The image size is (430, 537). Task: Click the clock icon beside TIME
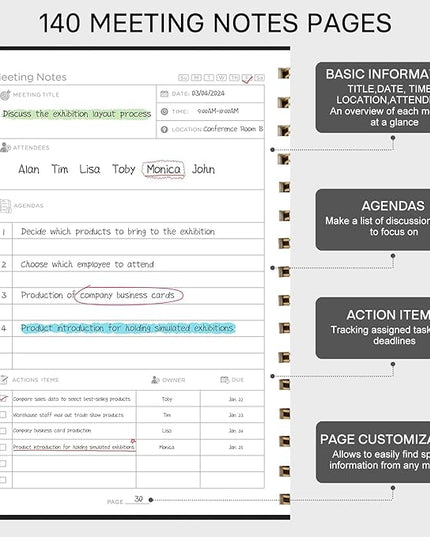click(x=164, y=112)
